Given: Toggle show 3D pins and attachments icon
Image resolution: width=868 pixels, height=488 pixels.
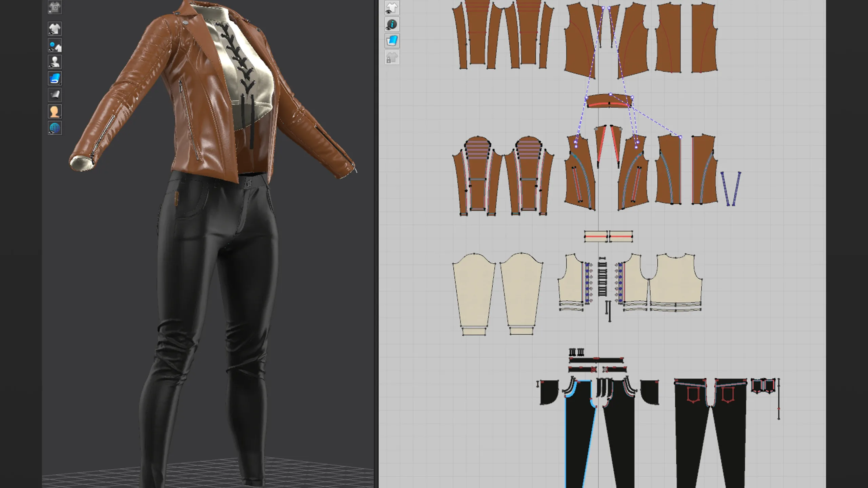Looking at the screenshot, I should [55, 45].
